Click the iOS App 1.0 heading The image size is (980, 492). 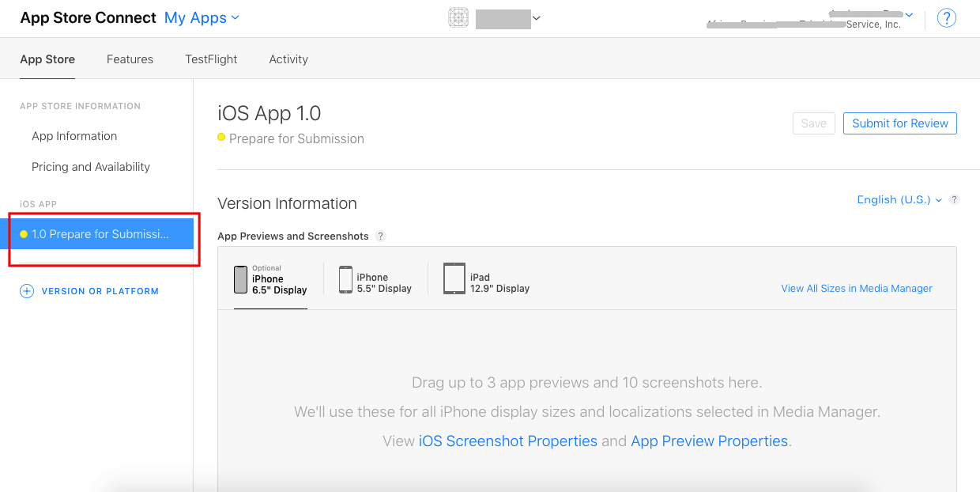point(269,113)
